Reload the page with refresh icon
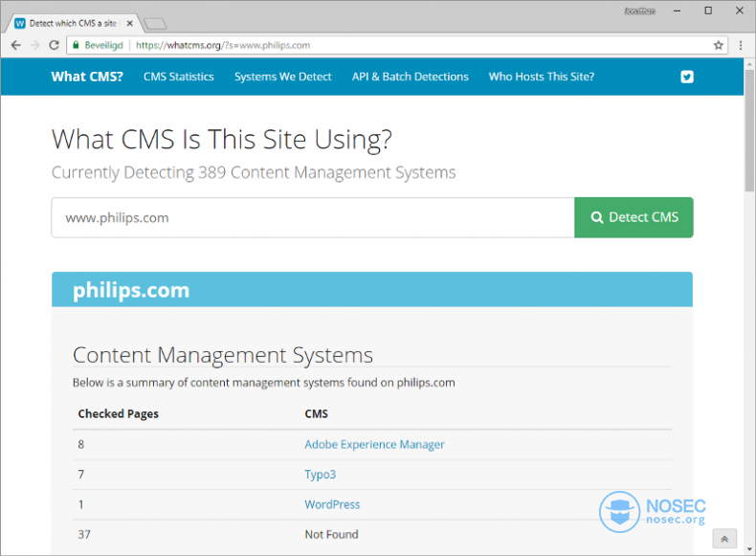756x556 pixels. coord(54,45)
